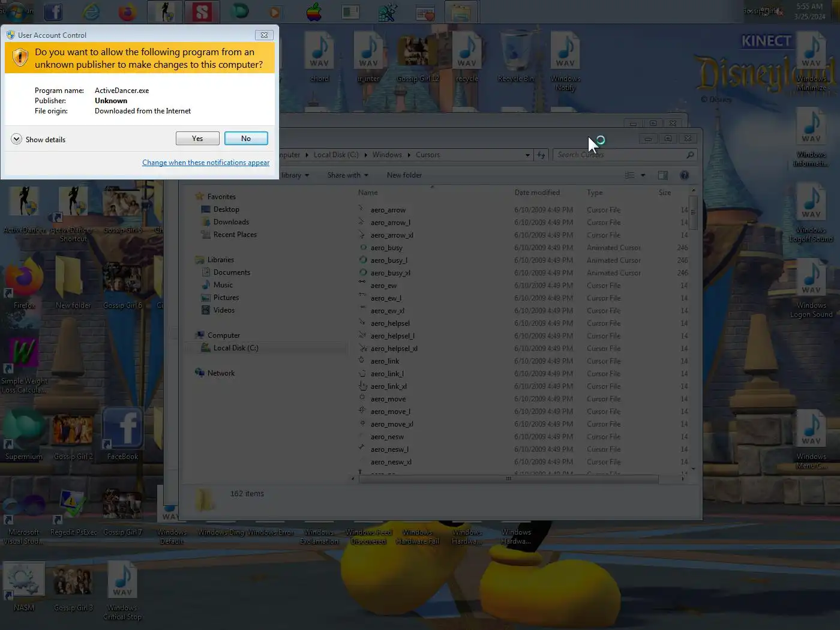840x630 pixels.
Task: Click the Explorer folder taskbar button
Action: tap(461, 11)
